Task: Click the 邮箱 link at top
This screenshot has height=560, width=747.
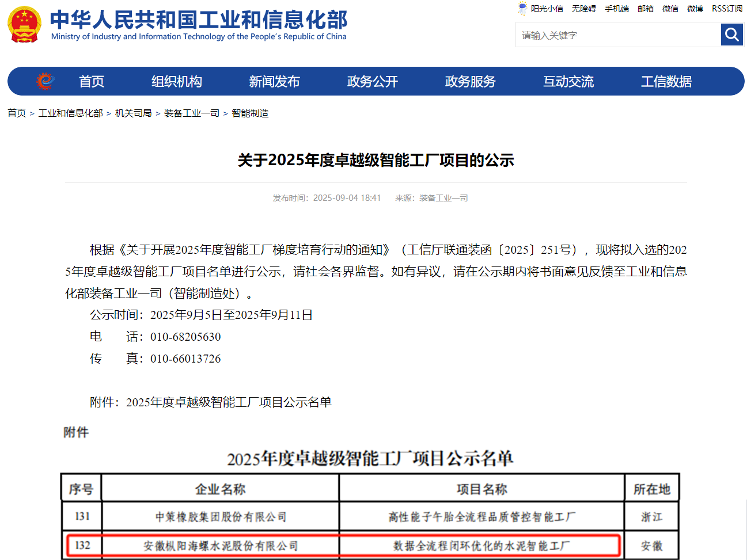Action: point(645,9)
